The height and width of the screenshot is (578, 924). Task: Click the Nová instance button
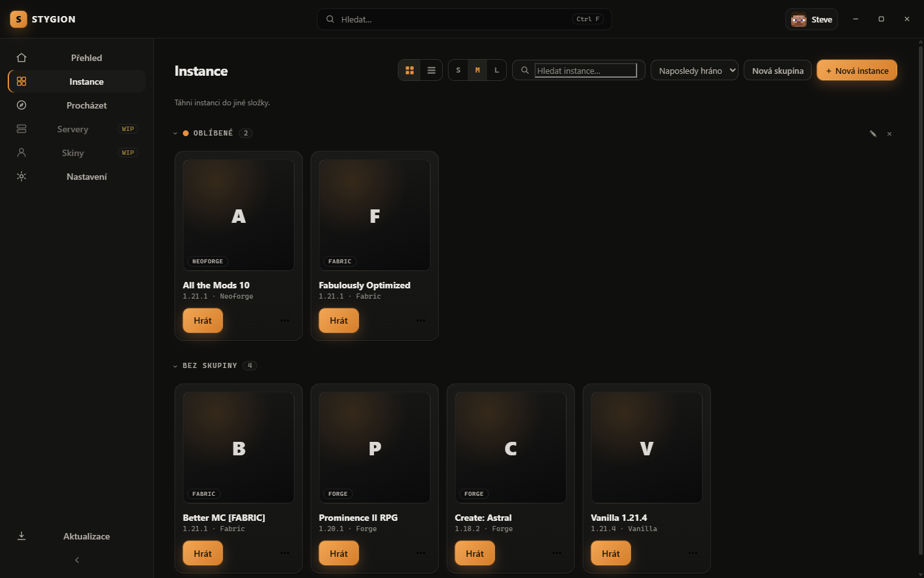tap(857, 71)
